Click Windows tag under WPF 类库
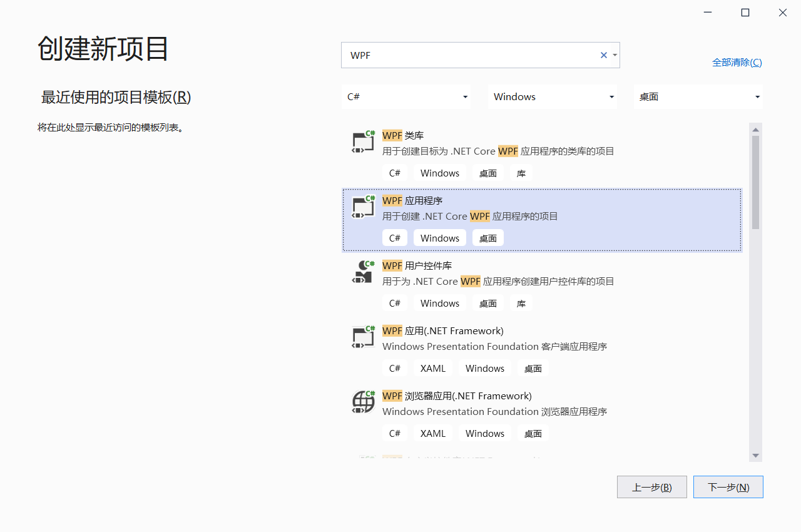Image resolution: width=801 pixels, height=532 pixels. 440,173
